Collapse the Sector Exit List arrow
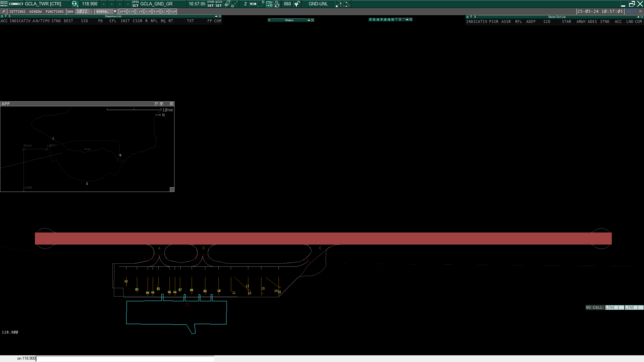This screenshot has height=362, width=644. (x=638, y=17)
